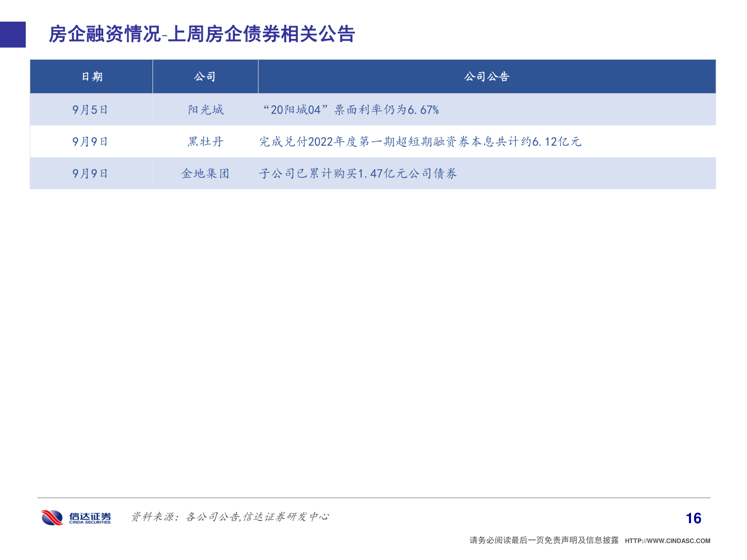Click the blue square accent beside the title
This screenshot has width=747, height=560.
[13, 34]
